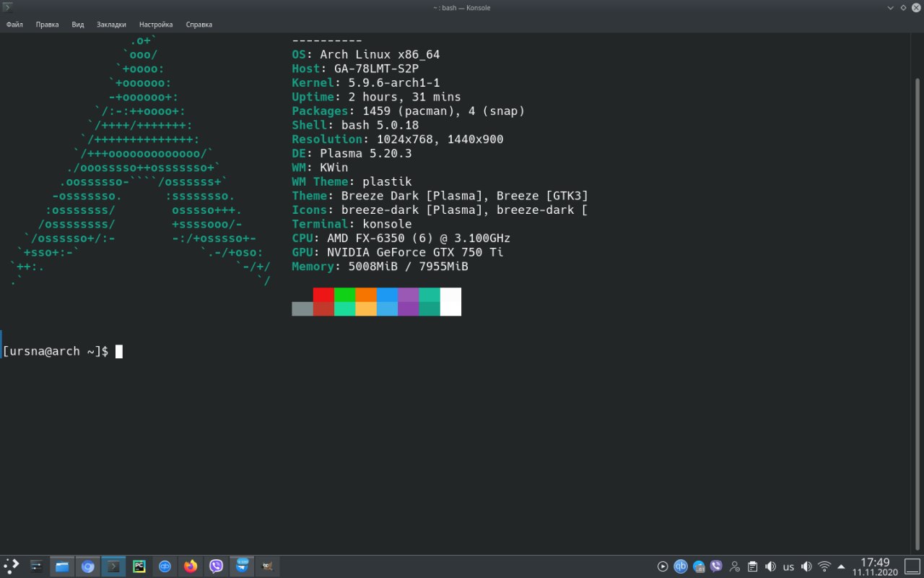
Task: Click the terminal cursor after the prompt
Action: click(119, 352)
